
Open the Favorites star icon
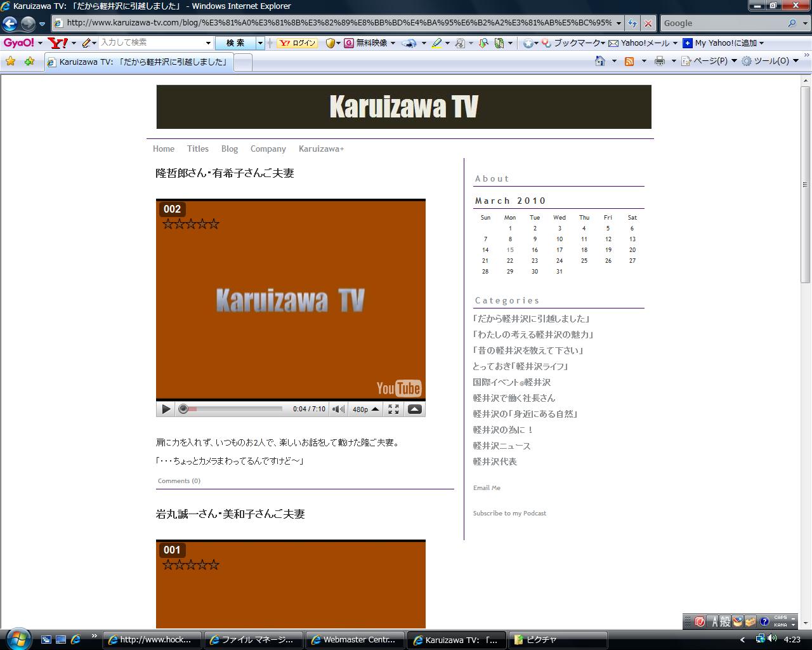click(x=10, y=62)
